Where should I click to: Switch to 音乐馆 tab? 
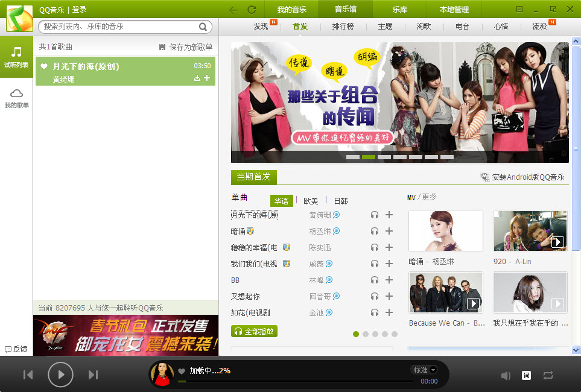click(345, 9)
